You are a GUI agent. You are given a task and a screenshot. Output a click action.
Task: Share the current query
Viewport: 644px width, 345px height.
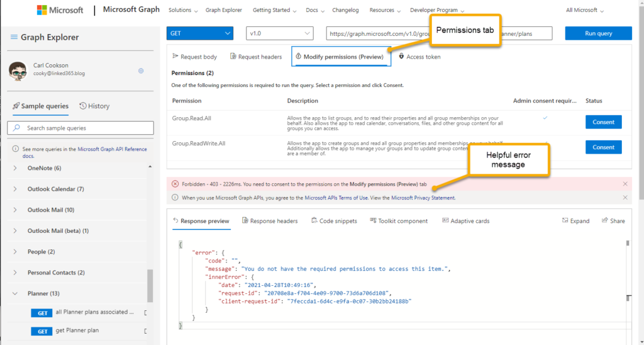click(x=613, y=221)
